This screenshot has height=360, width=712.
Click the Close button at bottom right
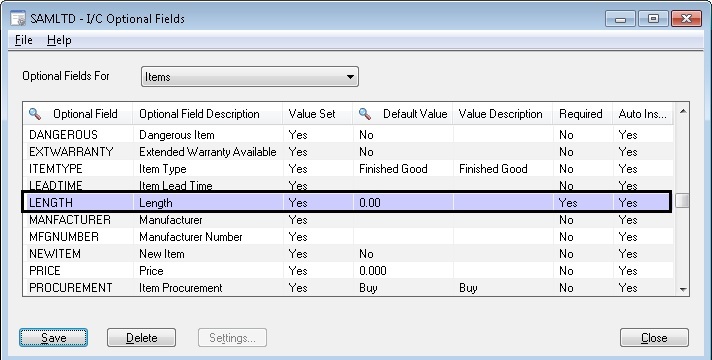click(x=654, y=338)
